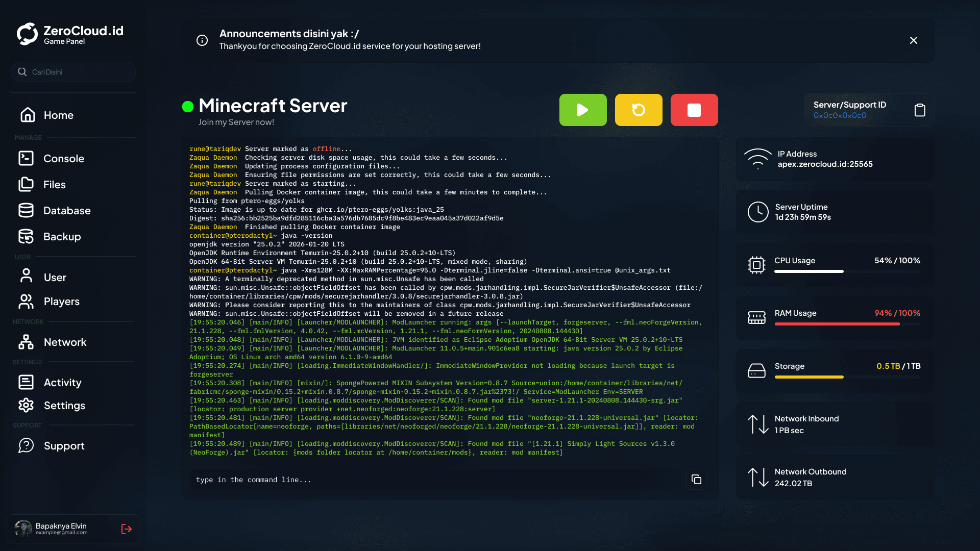Click the CPU Usage progress bar
The height and width of the screenshot is (551, 980).
point(847,271)
